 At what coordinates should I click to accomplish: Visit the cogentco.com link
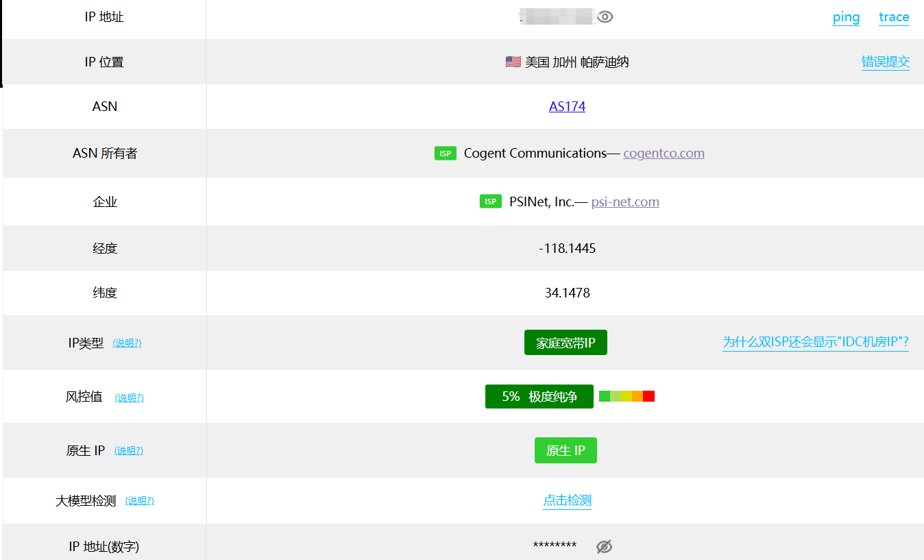pos(664,154)
